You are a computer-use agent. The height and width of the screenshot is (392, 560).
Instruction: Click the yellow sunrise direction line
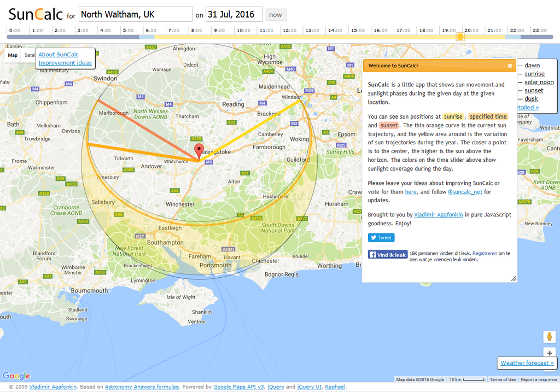pyautogui.click(x=250, y=131)
